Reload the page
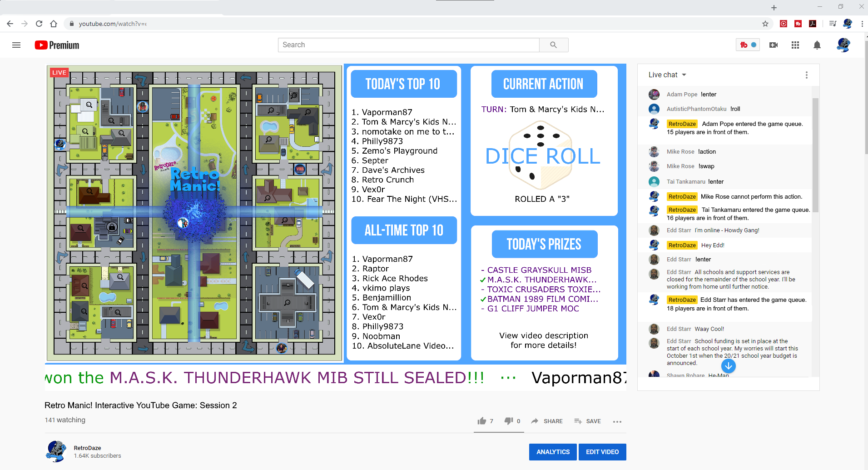 pyautogui.click(x=39, y=24)
